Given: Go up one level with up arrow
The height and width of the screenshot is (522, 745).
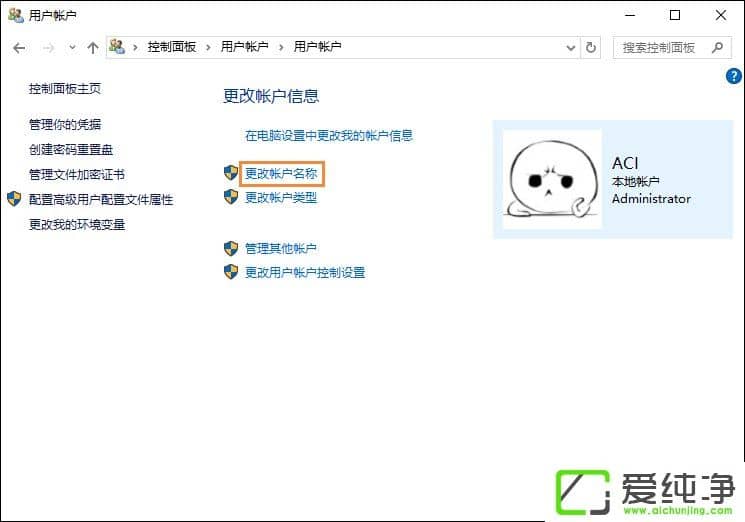Looking at the screenshot, I should coord(93,47).
